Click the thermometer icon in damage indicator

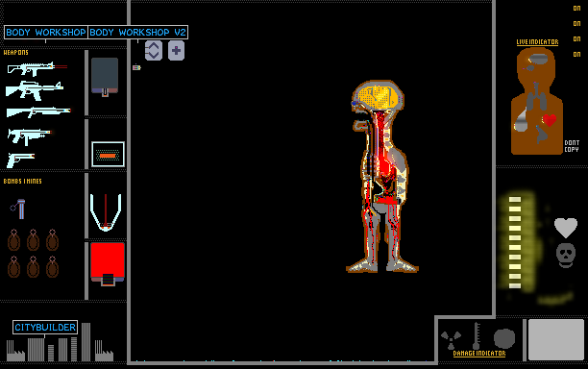point(477,335)
